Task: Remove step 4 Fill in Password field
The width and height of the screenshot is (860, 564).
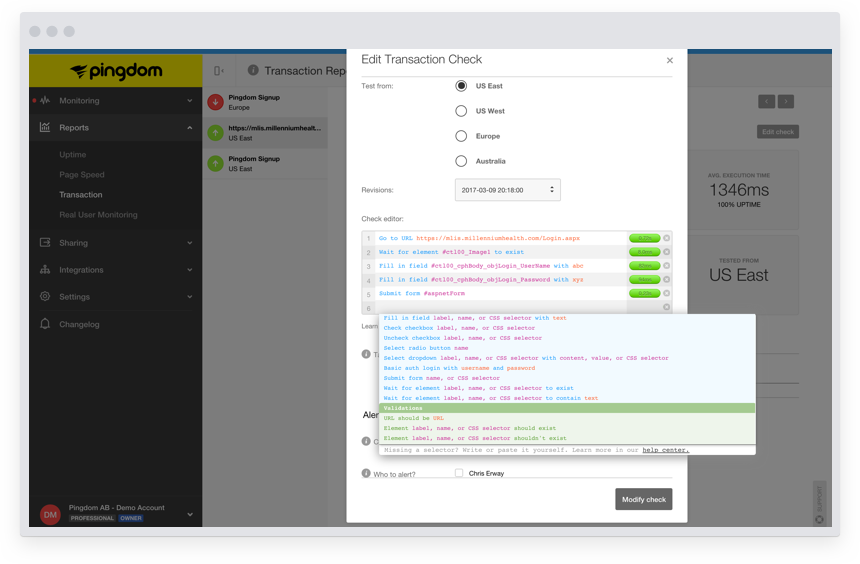Action: (666, 279)
